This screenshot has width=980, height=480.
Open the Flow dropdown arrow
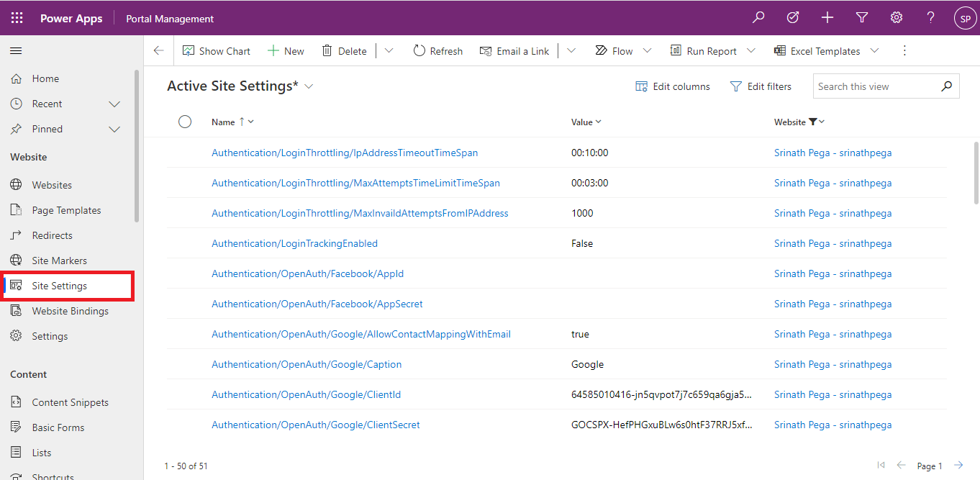pos(647,51)
